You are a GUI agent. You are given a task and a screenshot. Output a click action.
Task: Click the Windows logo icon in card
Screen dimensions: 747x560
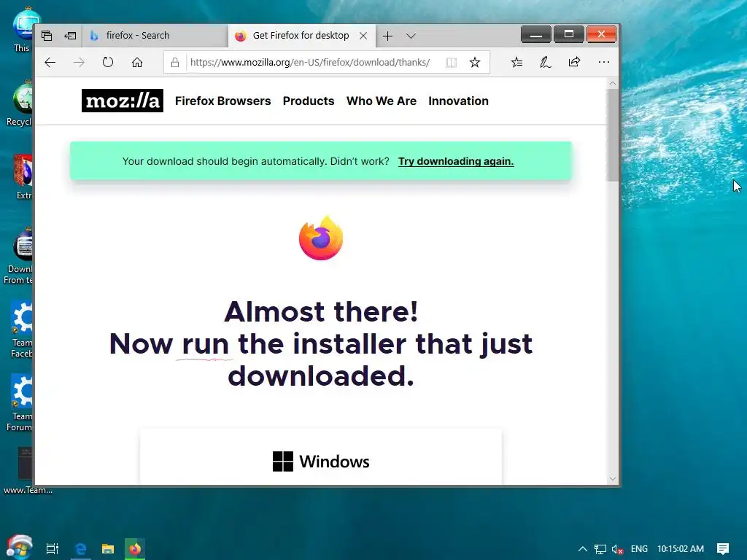tap(283, 462)
